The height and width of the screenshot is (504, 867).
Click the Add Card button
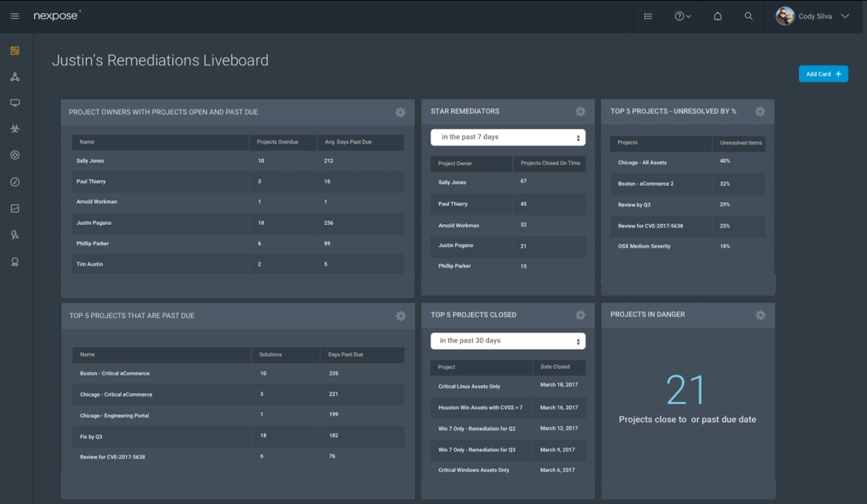coord(823,73)
